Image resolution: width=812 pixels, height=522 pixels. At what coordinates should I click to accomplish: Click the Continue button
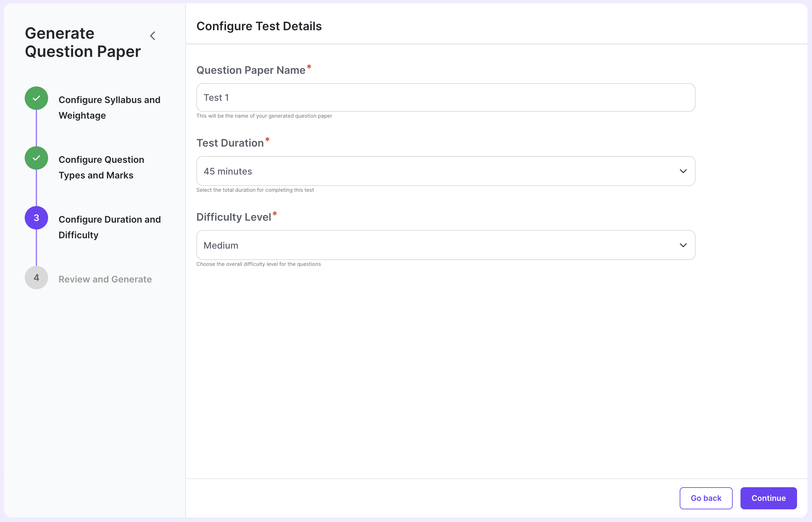pos(768,498)
